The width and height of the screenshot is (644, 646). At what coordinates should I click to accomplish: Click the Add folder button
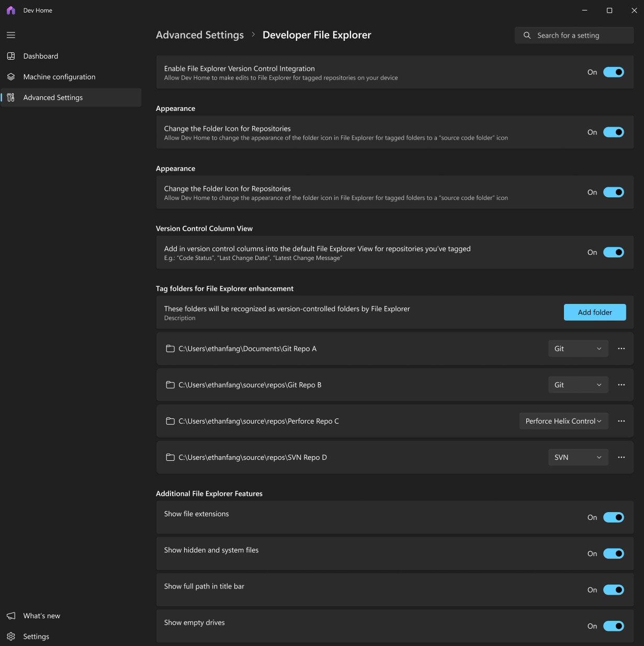[595, 312]
